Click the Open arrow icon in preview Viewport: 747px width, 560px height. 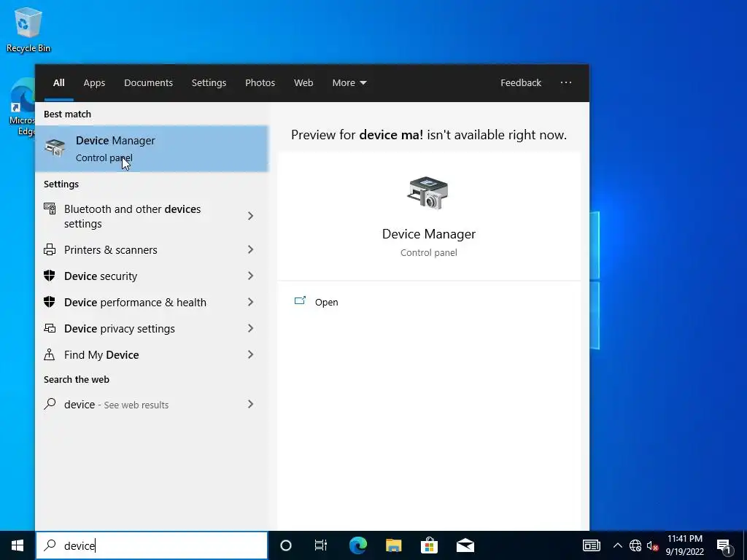[300, 300]
